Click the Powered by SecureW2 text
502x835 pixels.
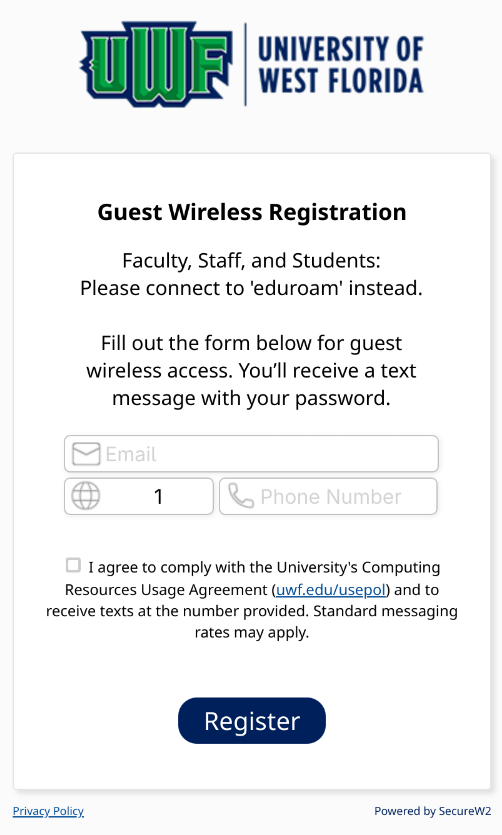coord(432,811)
